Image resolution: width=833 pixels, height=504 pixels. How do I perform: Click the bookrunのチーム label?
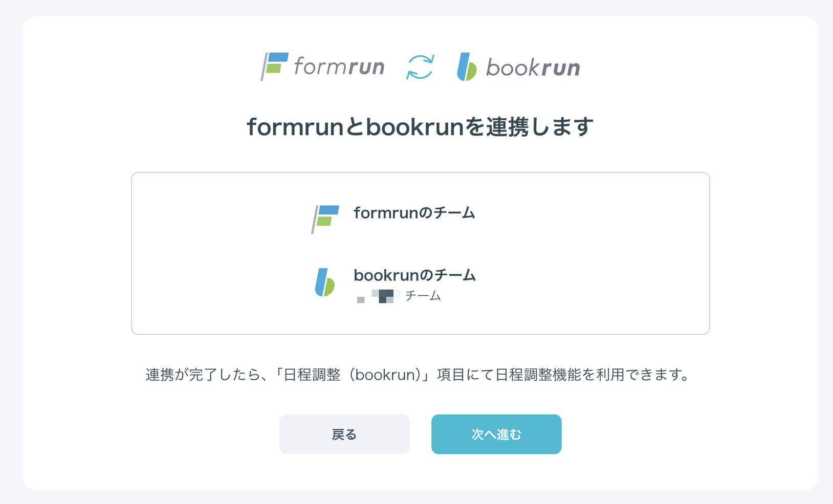point(415,275)
